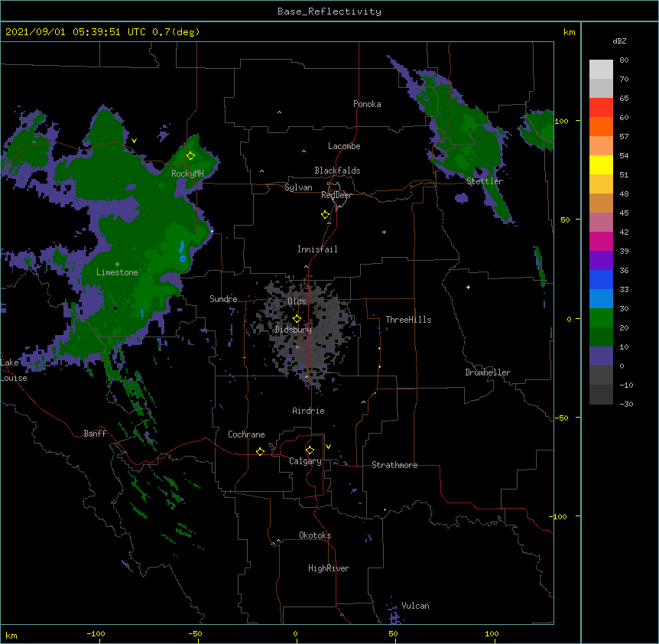The image size is (659, 644).
Task: Click the white asterisk east of Innisfail
Action: (384, 233)
